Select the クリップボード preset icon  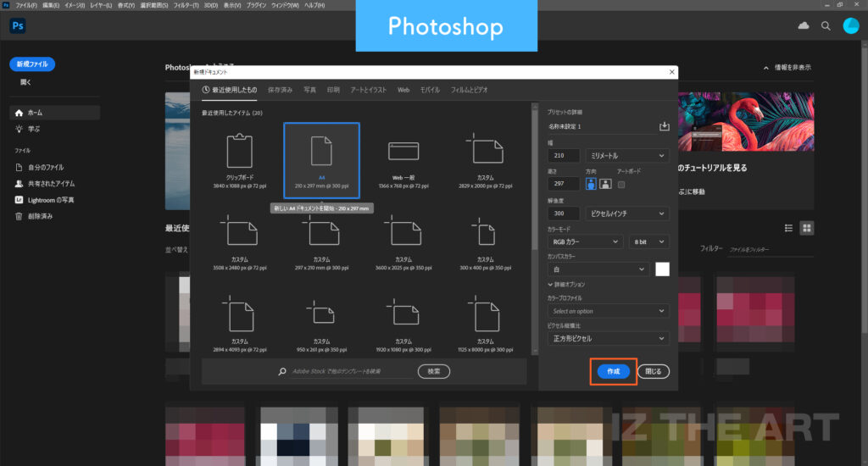240,151
